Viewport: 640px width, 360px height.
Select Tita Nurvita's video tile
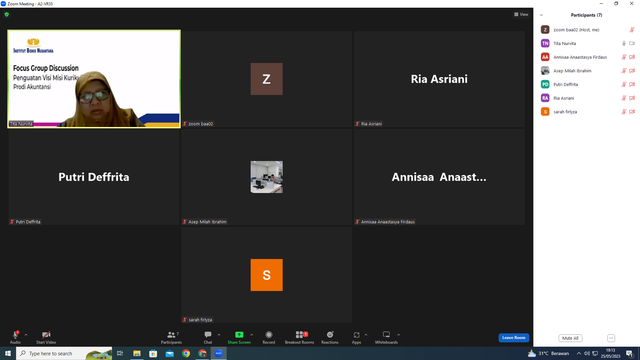tap(94, 79)
